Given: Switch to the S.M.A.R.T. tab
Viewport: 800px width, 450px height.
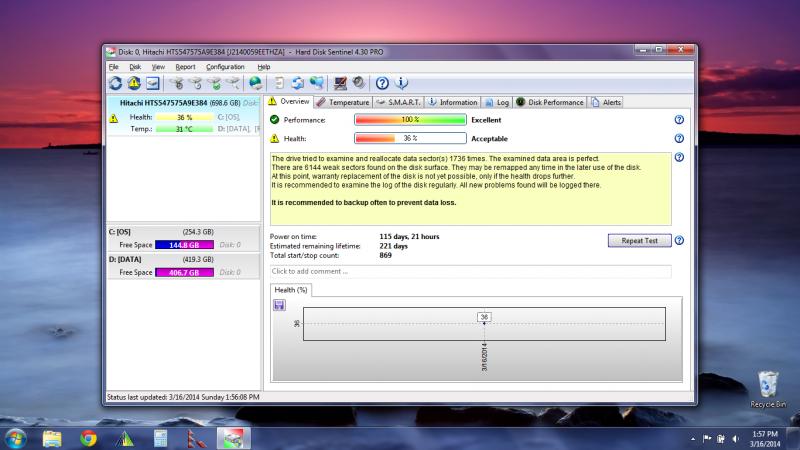Looking at the screenshot, I should coord(398,102).
